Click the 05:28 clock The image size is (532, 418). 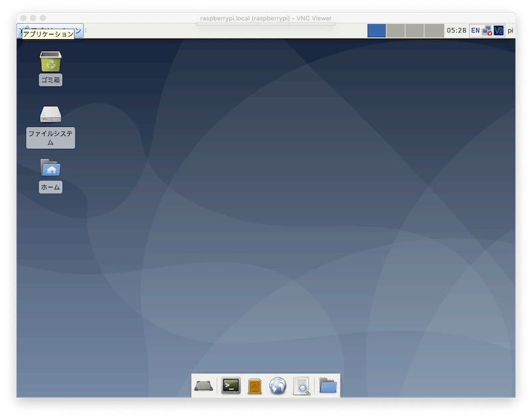(x=456, y=31)
